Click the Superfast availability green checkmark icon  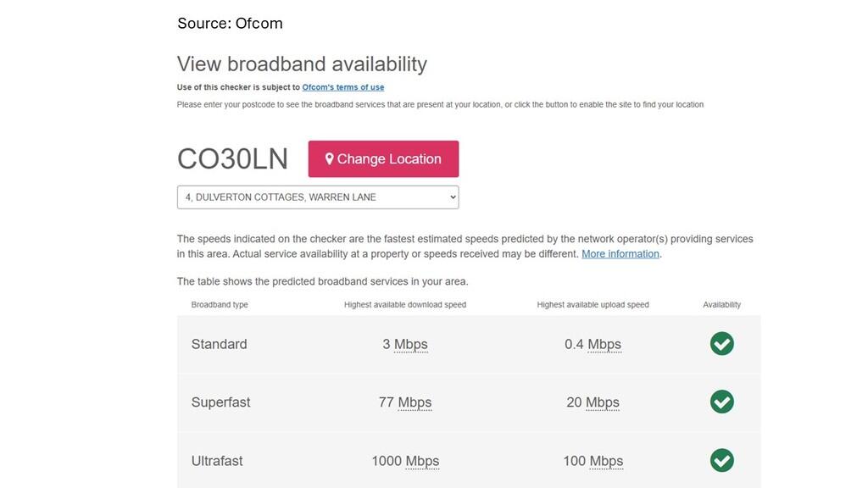pyautogui.click(x=722, y=402)
